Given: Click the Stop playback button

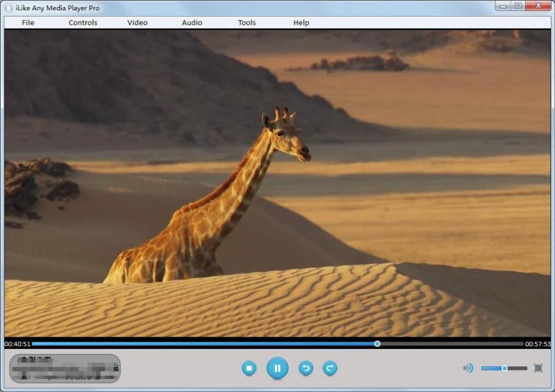Looking at the screenshot, I should click(x=249, y=368).
